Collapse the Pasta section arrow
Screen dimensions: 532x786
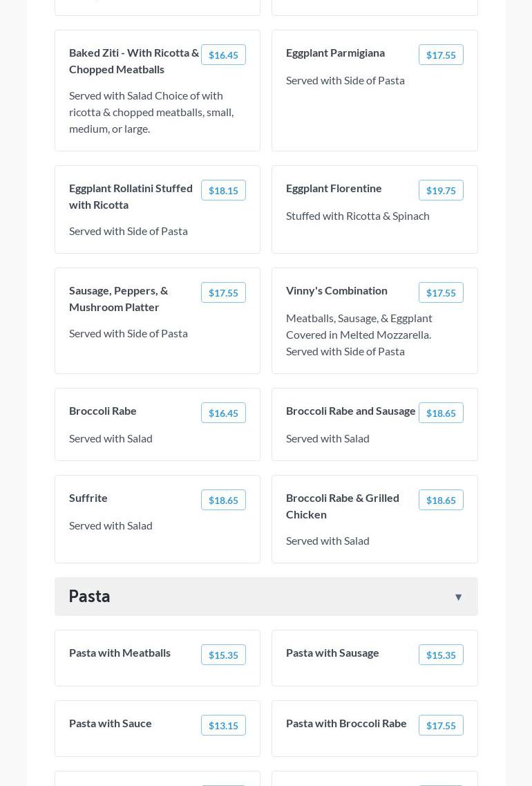458,597
